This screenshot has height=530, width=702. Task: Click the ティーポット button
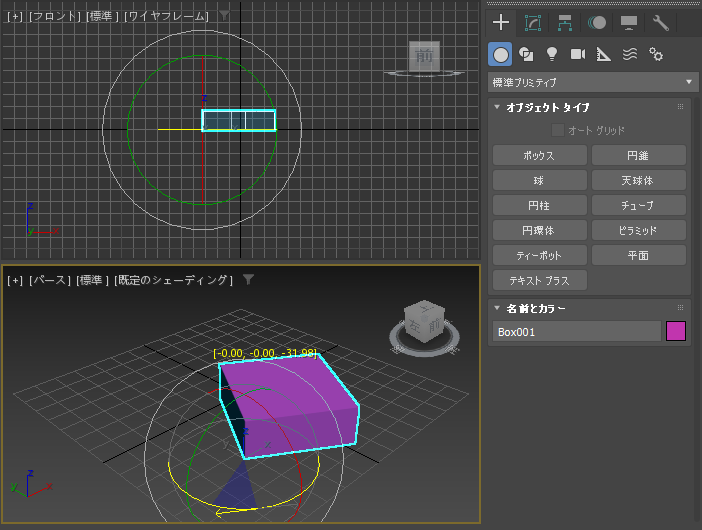[539, 256]
